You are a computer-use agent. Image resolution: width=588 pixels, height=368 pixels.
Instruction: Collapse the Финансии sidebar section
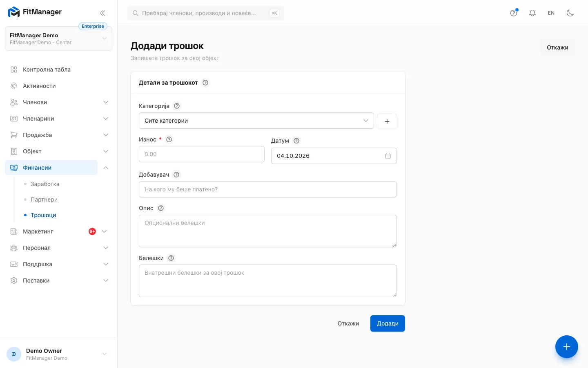pyautogui.click(x=106, y=168)
